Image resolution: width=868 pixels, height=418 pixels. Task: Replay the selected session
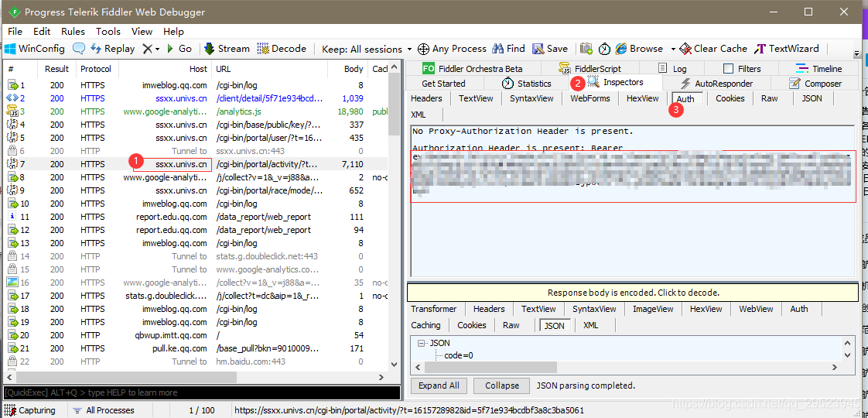(x=112, y=49)
